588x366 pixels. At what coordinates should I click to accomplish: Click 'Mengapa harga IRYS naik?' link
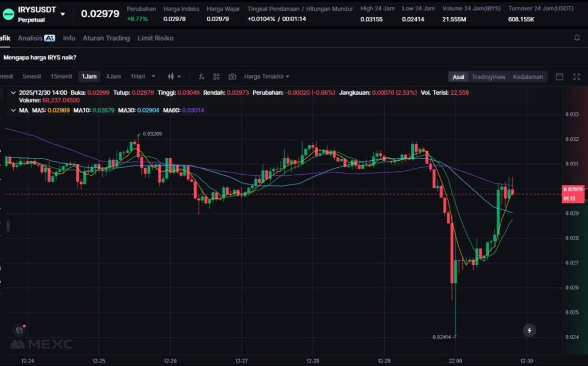[40, 57]
